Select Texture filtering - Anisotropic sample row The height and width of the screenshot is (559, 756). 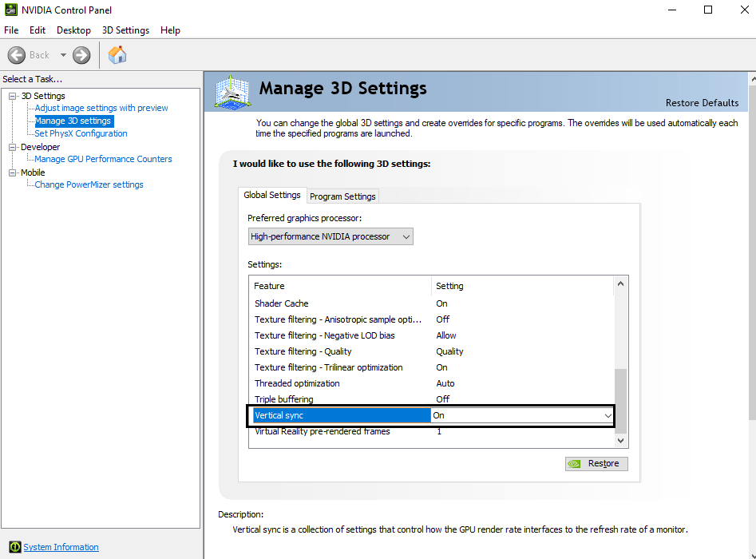tap(432, 319)
